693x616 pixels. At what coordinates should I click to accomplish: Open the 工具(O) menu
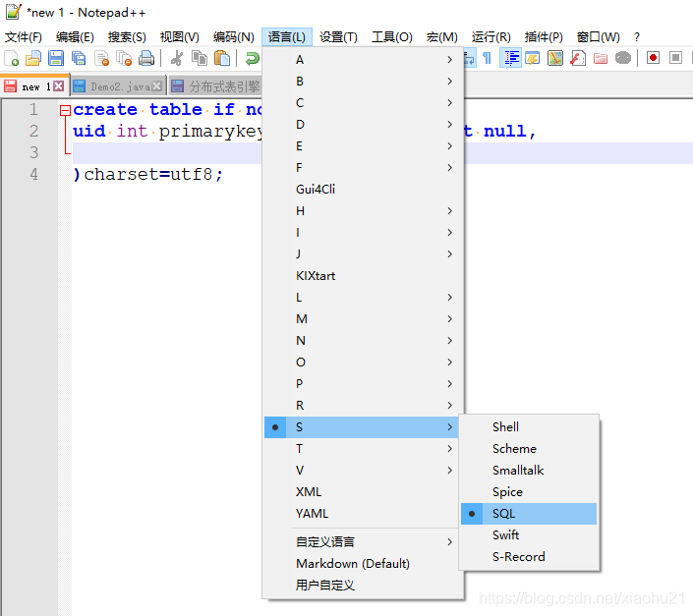click(391, 37)
